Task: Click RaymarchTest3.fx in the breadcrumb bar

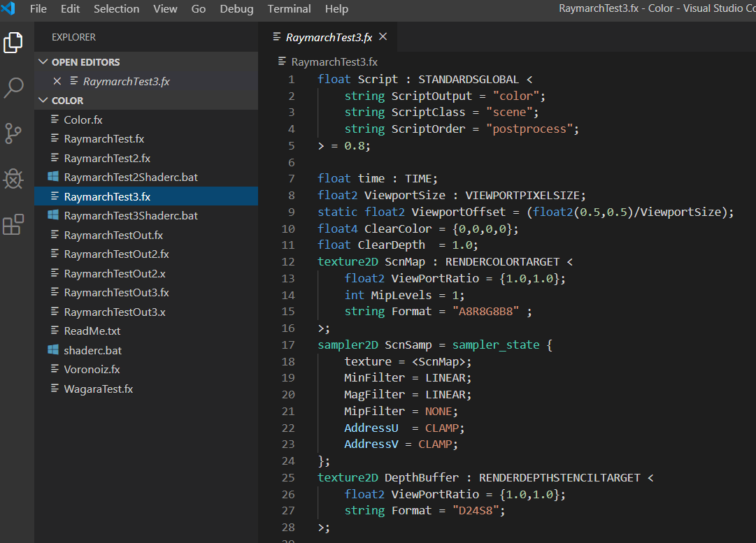Action: click(334, 61)
